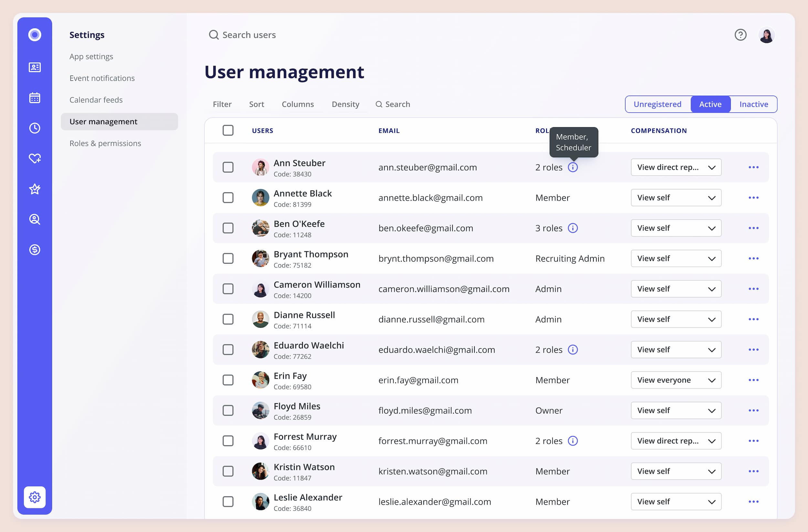Open the heart-plus icon in sidebar

pyautogui.click(x=35, y=159)
